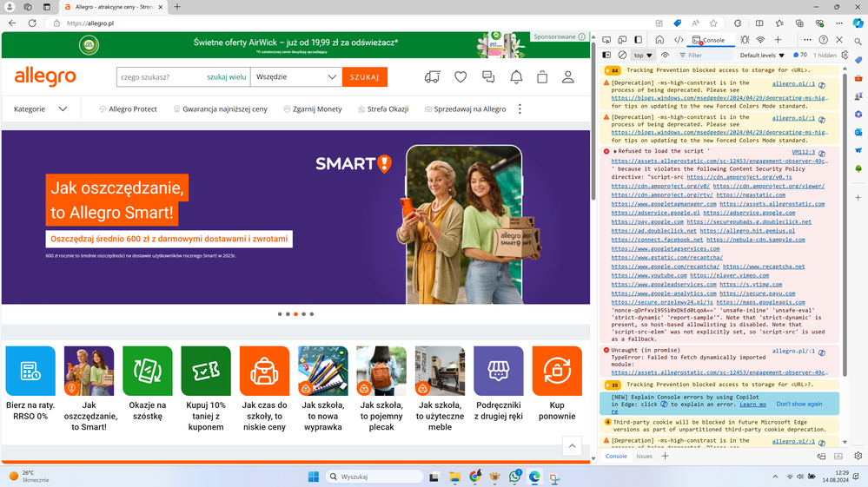Open the DevTools Welcome home tab
Viewport: 868px width, 487px height.
pos(659,40)
